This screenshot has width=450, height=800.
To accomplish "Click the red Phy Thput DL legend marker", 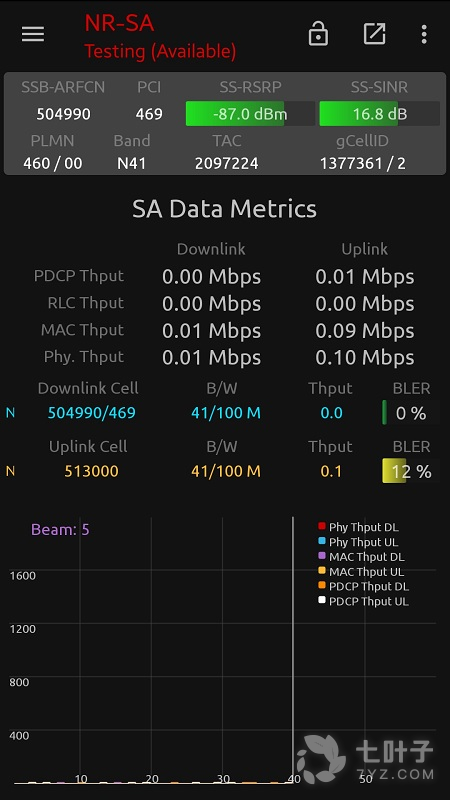I will [x=322, y=526].
